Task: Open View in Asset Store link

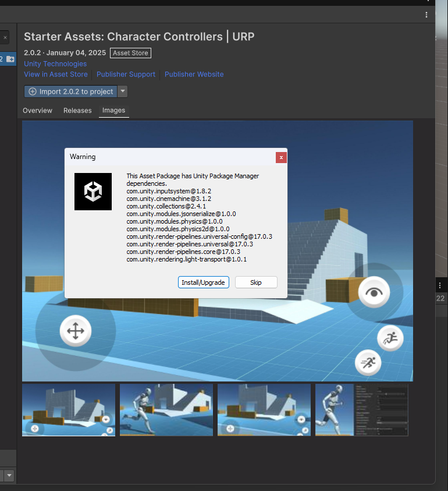Action: 56,74
